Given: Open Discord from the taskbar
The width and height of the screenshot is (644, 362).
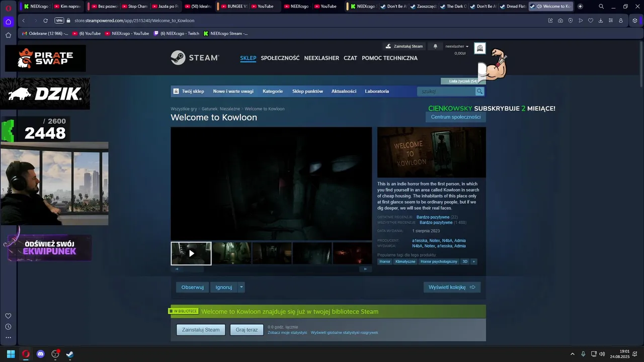Looking at the screenshot, I should pos(41,354).
